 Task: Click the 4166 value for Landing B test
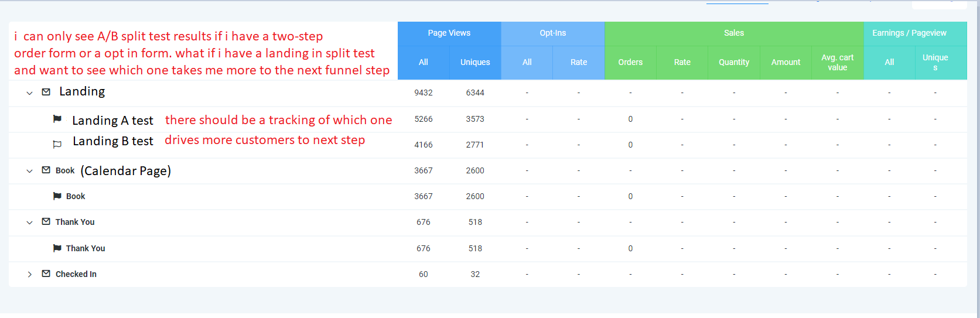click(x=424, y=145)
